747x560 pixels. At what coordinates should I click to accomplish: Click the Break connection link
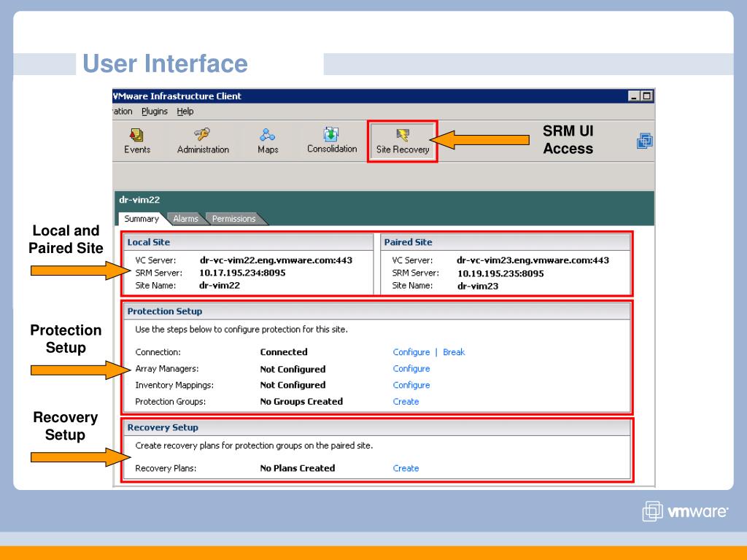[x=454, y=352]
